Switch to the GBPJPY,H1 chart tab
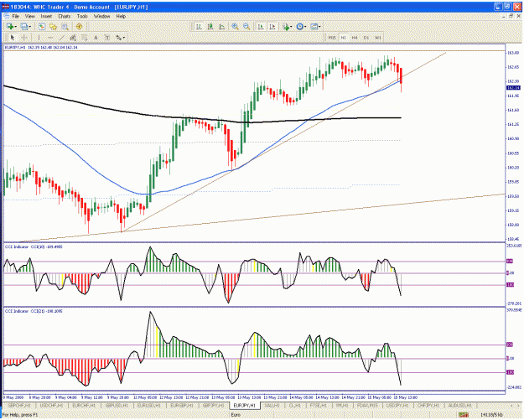This screenshot has height=420, width=524. [x=214, y=405]
